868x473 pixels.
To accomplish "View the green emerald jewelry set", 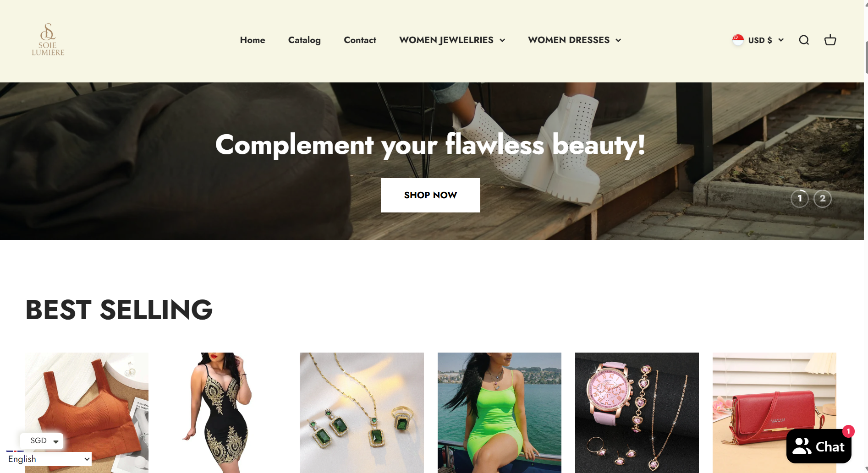I will pyautogui.click(x=362, y=413).
